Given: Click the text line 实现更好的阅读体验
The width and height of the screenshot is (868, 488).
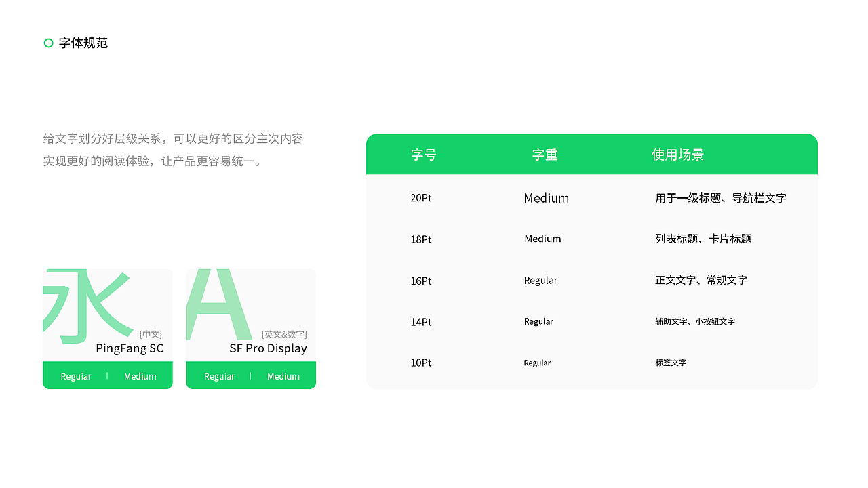Looking at the screenshot, I should click(x=152, y=161).
